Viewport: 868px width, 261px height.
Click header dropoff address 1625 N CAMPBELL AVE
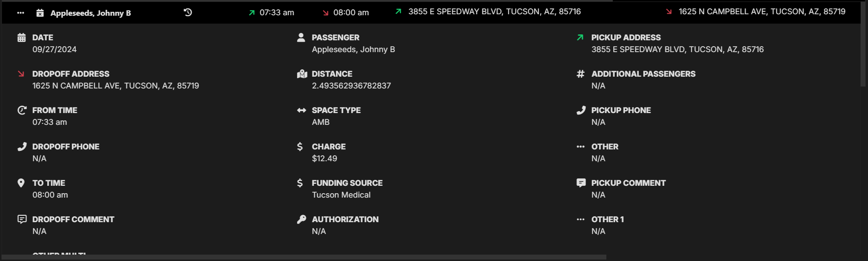coord(762,11)
